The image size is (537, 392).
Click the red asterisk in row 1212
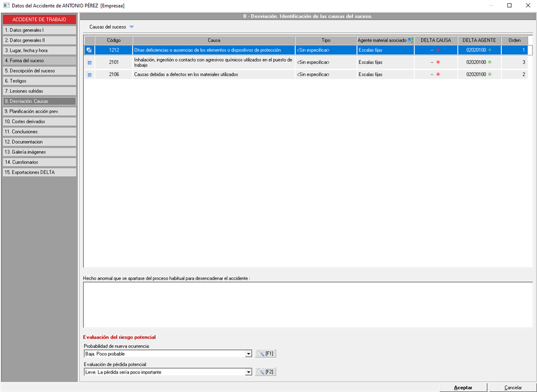point(438,50)
